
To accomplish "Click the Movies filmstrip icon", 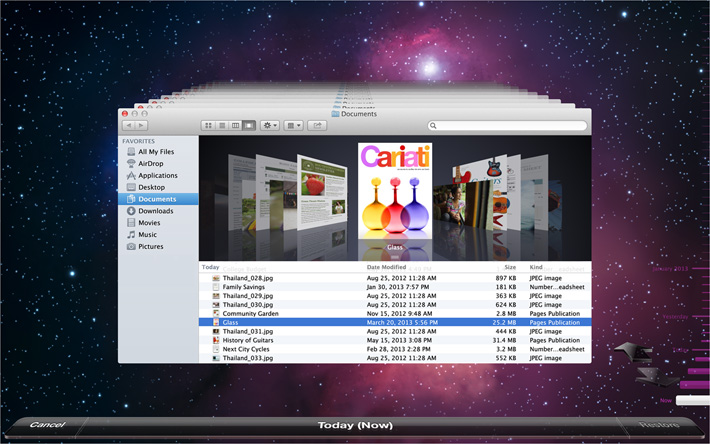I will [131, 223].
